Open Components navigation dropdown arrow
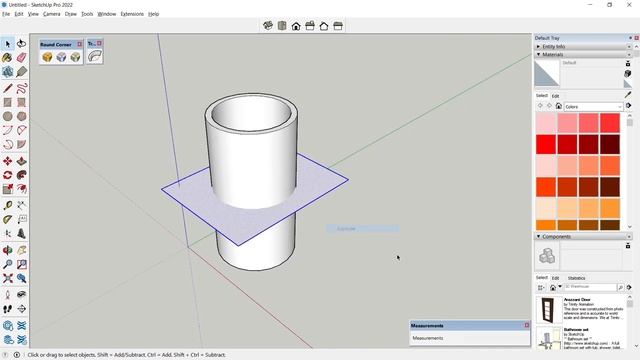The width and height of the screenshot is (640, 360). tap(560, 287)
